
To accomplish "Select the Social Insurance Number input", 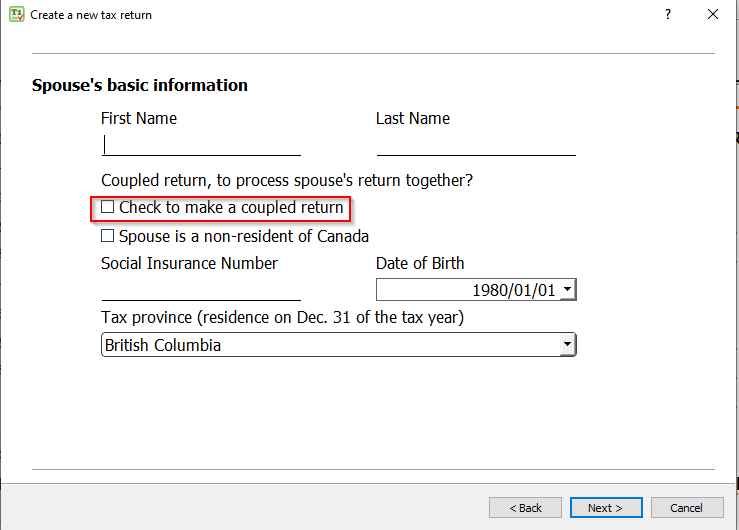I will pos(201,290).
